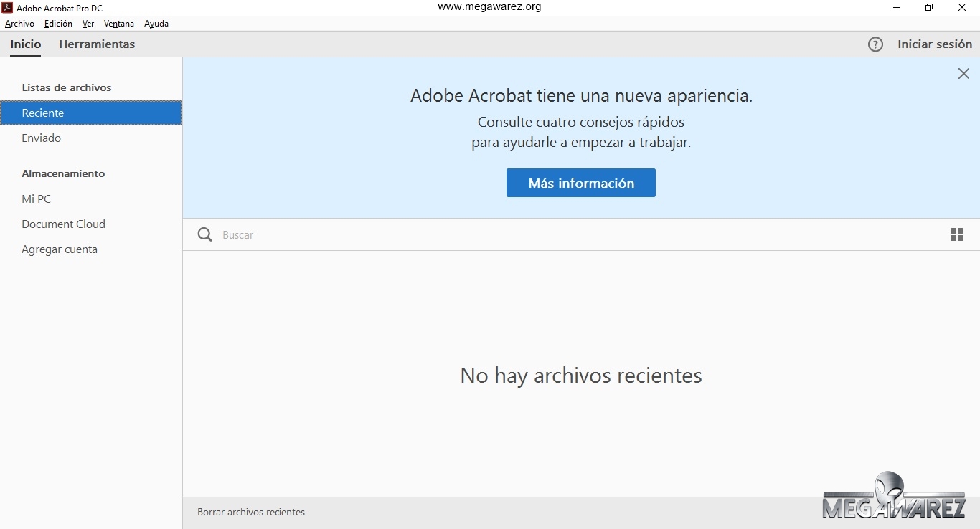Open the Ayuda menu
This screenshot has width=980, height=529.
tap(156, 24)
